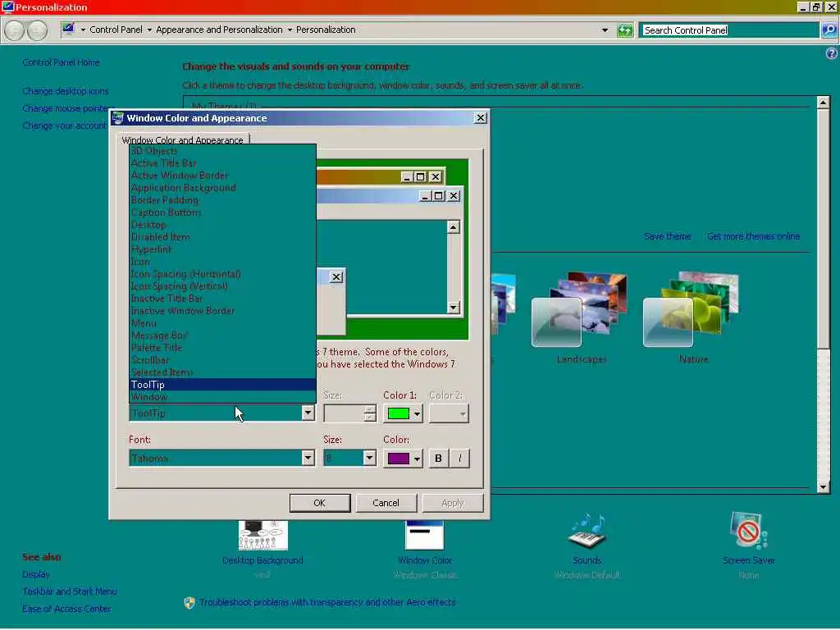Click the Cancel button

click(x=386, y=503)
